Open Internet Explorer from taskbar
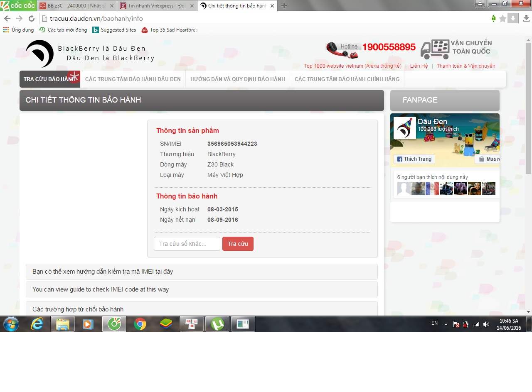The height and width of the screenshot is (392, 532). coord(37,324)
